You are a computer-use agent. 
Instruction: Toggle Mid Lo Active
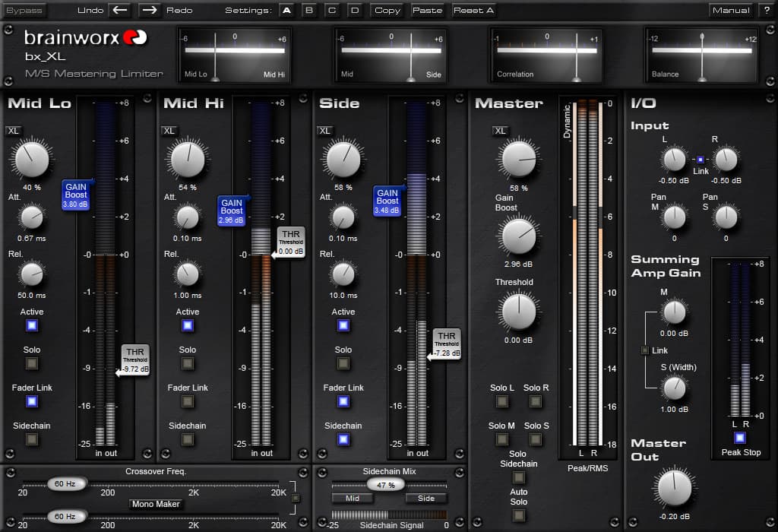coord(32,325)
